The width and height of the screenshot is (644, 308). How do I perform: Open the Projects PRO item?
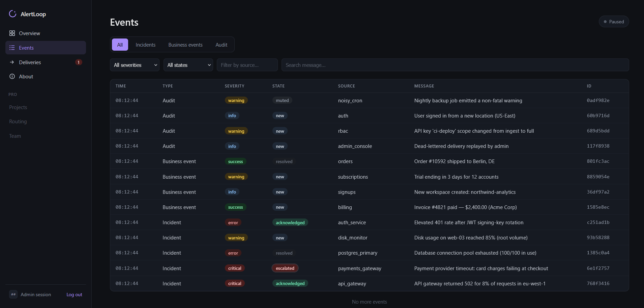coord(18,107)
